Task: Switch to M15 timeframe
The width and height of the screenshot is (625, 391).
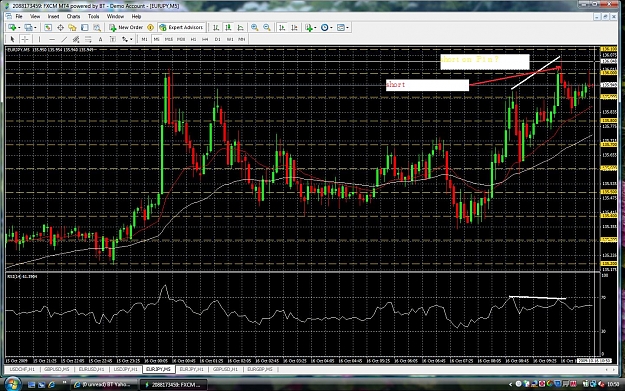Action: 169,39
